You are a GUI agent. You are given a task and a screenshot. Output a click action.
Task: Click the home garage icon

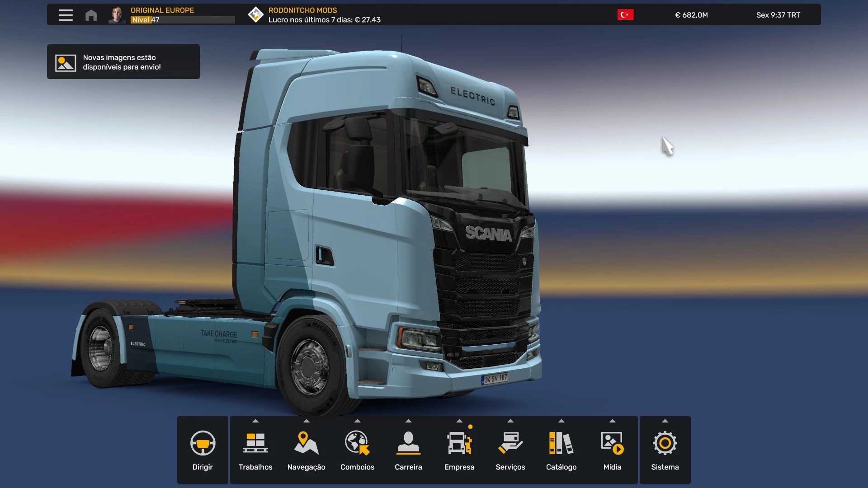coord(91,15)
